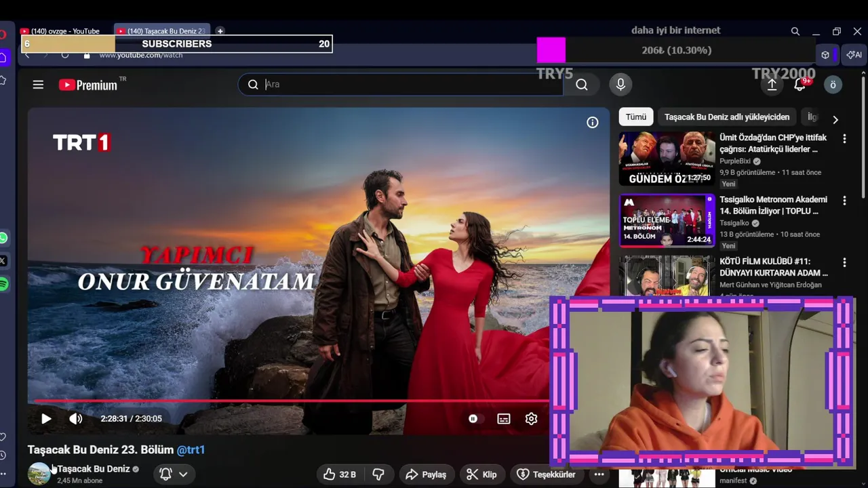Open Opera sidebar bookmarks star icon
The height and width of the screenshot is (488, 868).
(3, 81)
